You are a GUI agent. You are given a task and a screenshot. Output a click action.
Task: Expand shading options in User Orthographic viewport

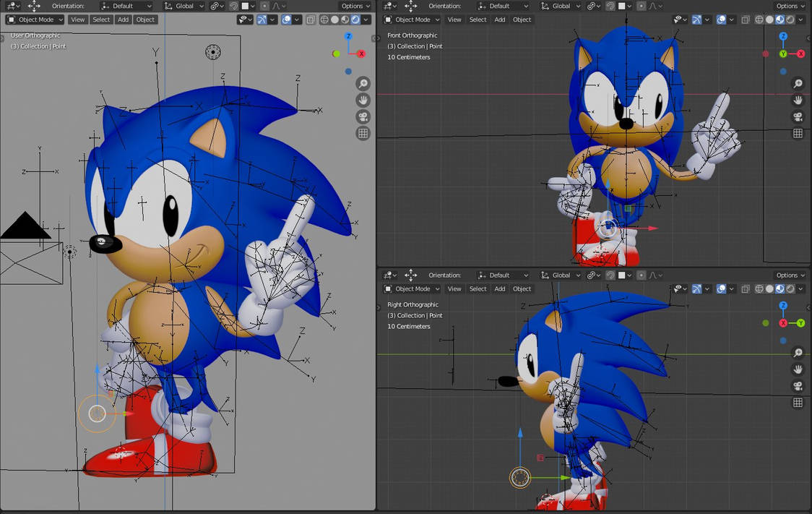367,20
